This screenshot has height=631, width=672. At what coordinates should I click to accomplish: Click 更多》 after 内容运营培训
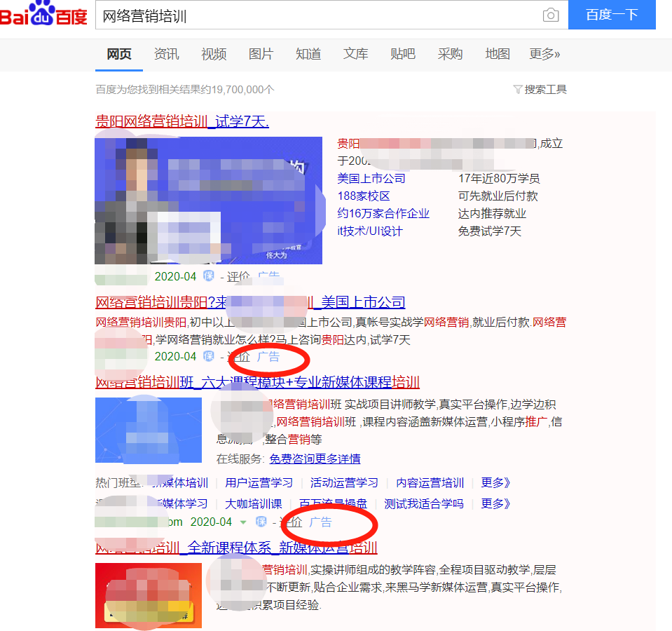click(495, 482)
